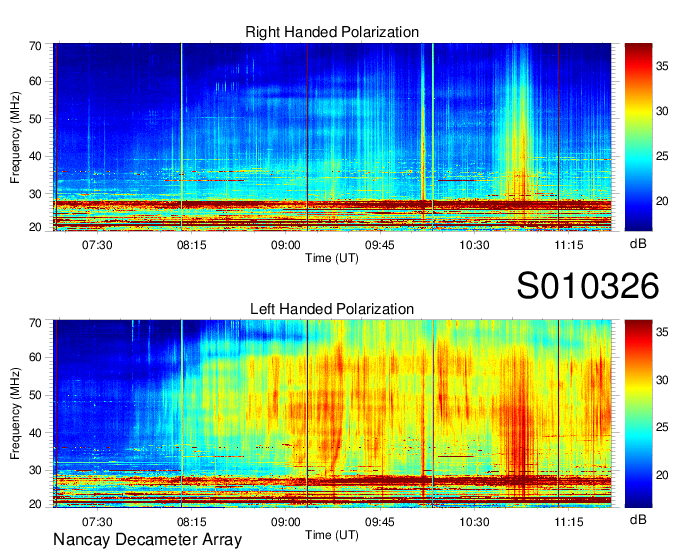
Task: Click the 35 dB tick on the Left Handed colorbar
Action: click(662, 332)
